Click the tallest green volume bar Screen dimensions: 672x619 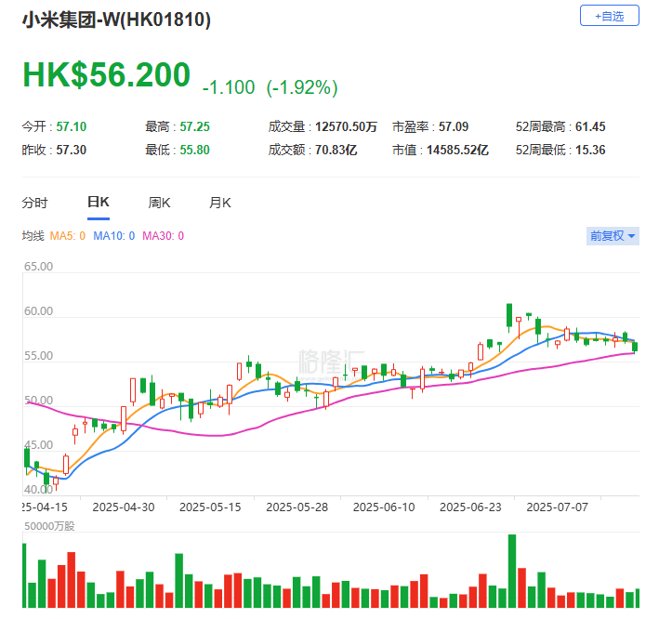pyautogui.click(x=512, y=571)
